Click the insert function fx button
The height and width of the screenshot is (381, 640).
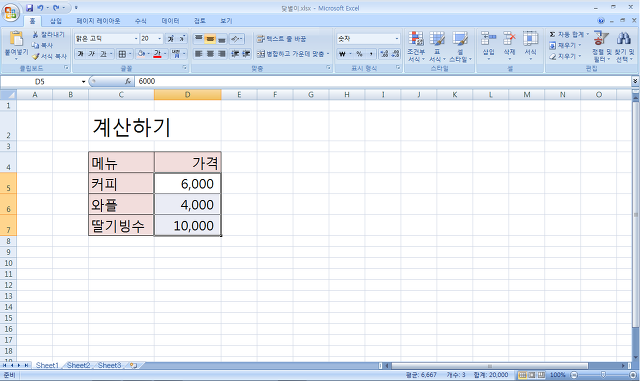click(x=128, y=82)
